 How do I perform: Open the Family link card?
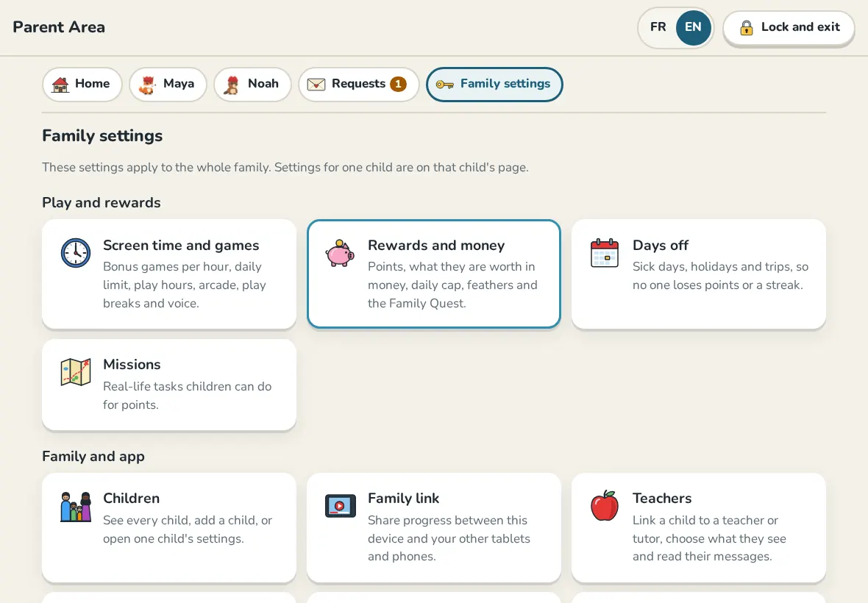(x=434, y=528)
